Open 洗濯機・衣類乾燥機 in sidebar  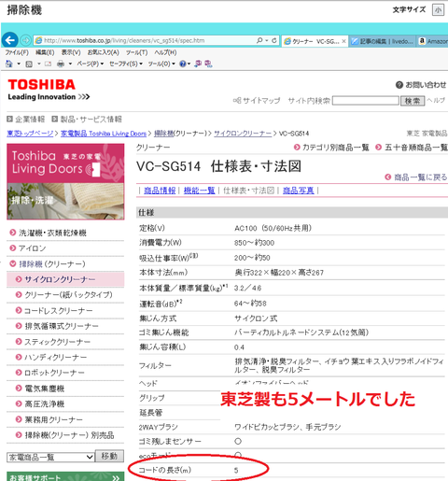52,233
